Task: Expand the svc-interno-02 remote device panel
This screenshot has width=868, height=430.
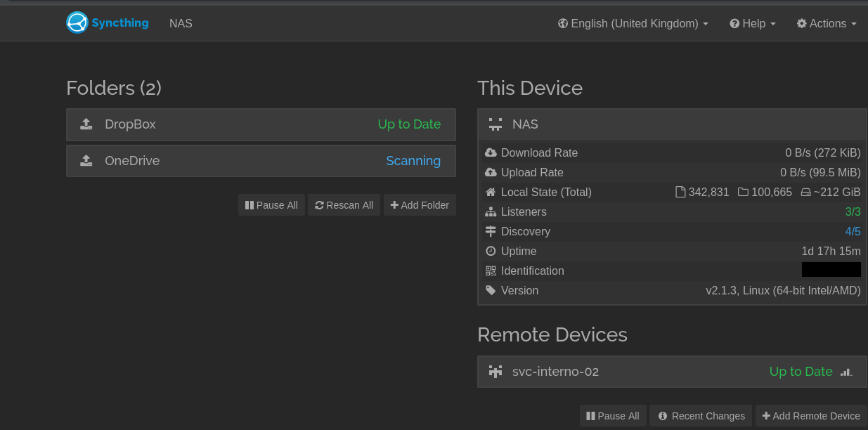Action: 672,372
